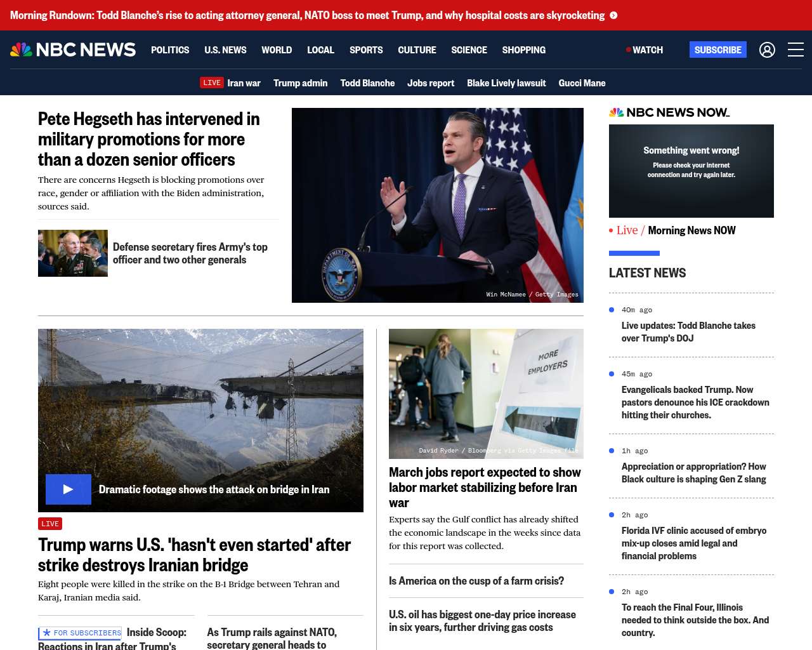Click the Watch live link

(x=645, y=50)
